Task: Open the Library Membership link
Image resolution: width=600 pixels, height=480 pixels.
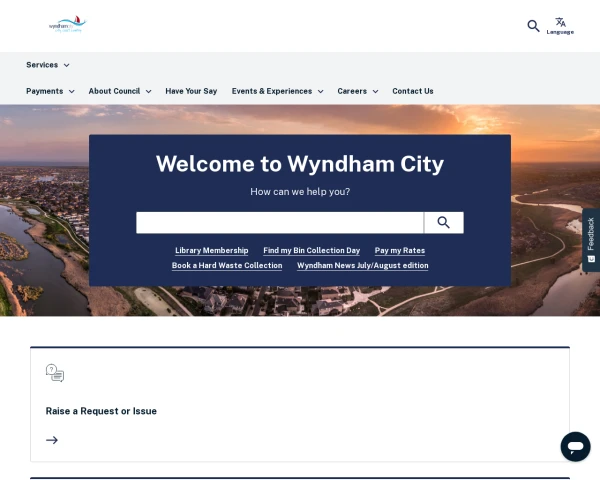Action: pyautogui.click(x=212, y=250)
